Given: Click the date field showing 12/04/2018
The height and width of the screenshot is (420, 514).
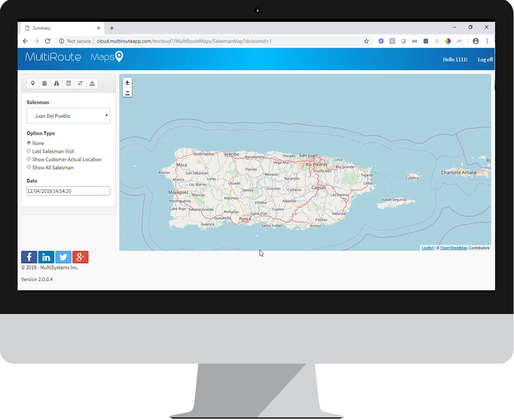Looking at the screenshot, I should coord(68,191).
